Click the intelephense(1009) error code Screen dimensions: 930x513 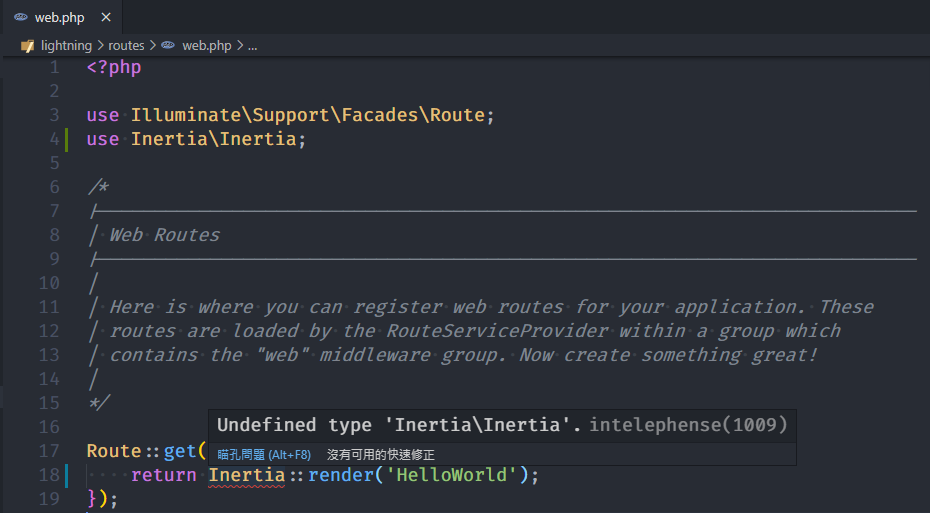[x=688, y=426]
